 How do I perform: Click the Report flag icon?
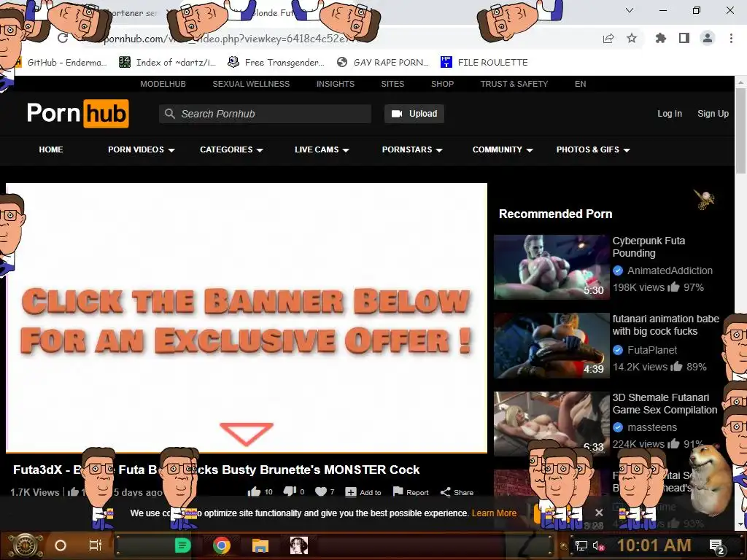click(x=398, y=492)
